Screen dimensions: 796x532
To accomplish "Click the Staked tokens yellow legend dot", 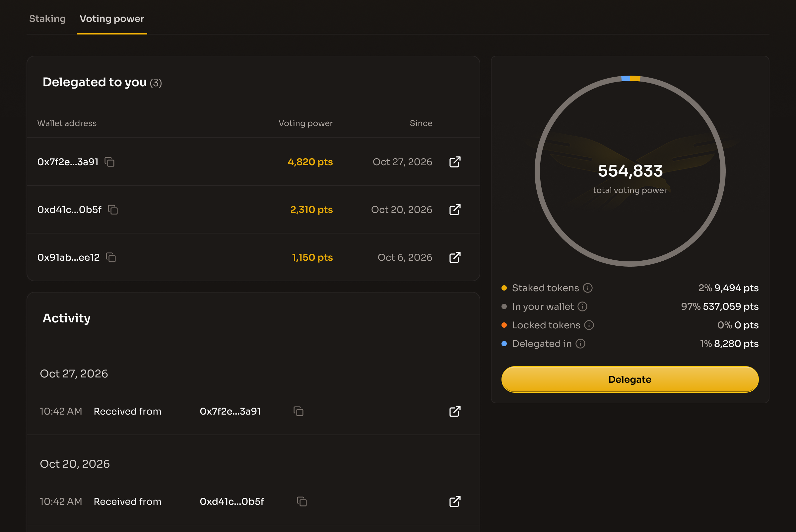I will (x=504, y=288).
